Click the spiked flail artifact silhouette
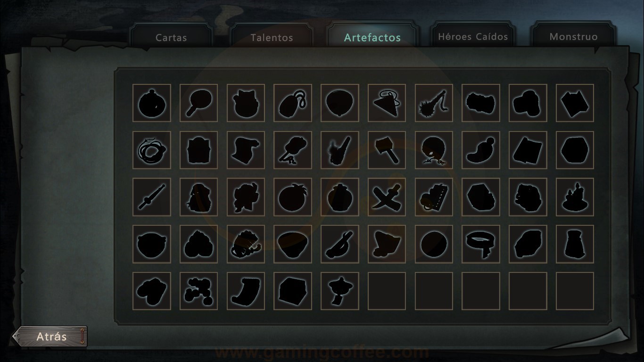The image size is (644, 362). click(434, 103)
